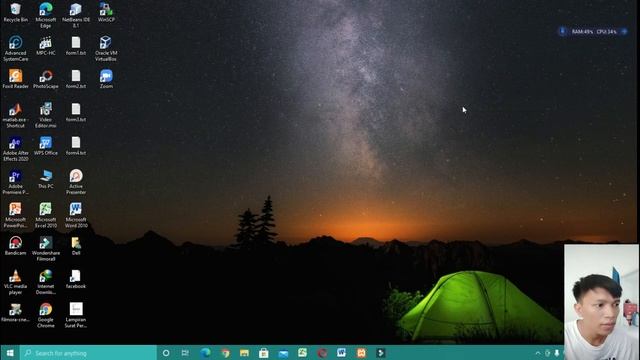Select the filmora-cne shortcut icon

tap(16, 312)
